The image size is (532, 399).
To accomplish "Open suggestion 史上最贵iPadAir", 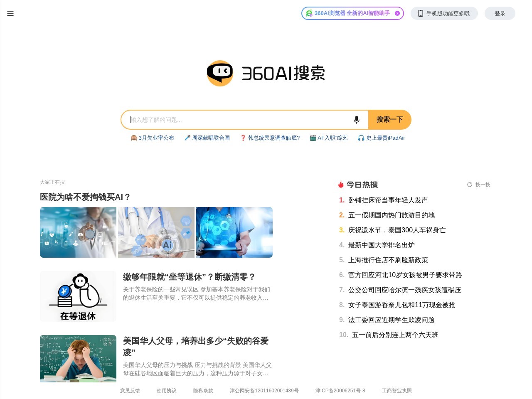I will [382, 138].
